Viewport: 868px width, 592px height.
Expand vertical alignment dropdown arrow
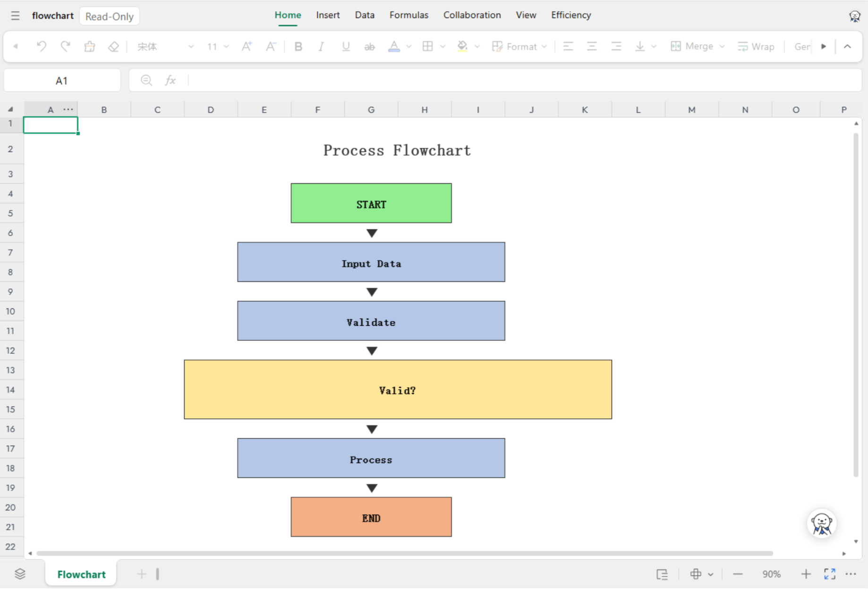point(654,46)
